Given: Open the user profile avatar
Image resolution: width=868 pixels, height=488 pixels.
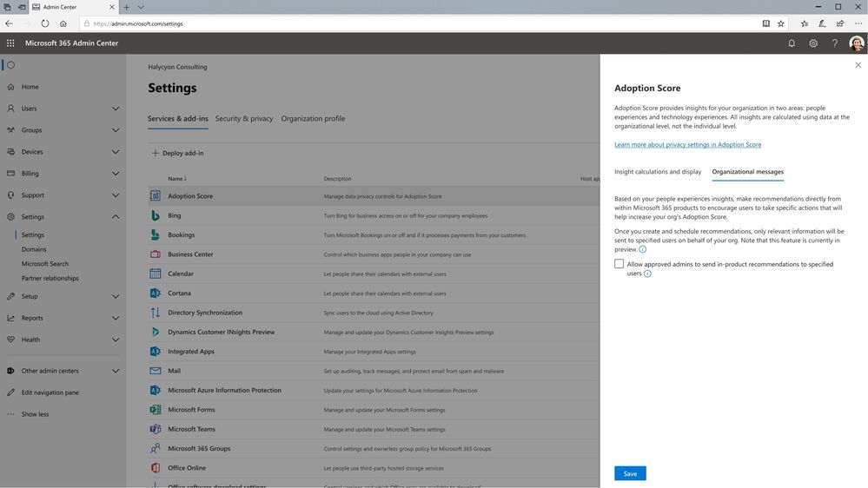Looking at the screenshot, I should [x=857, y=43].
